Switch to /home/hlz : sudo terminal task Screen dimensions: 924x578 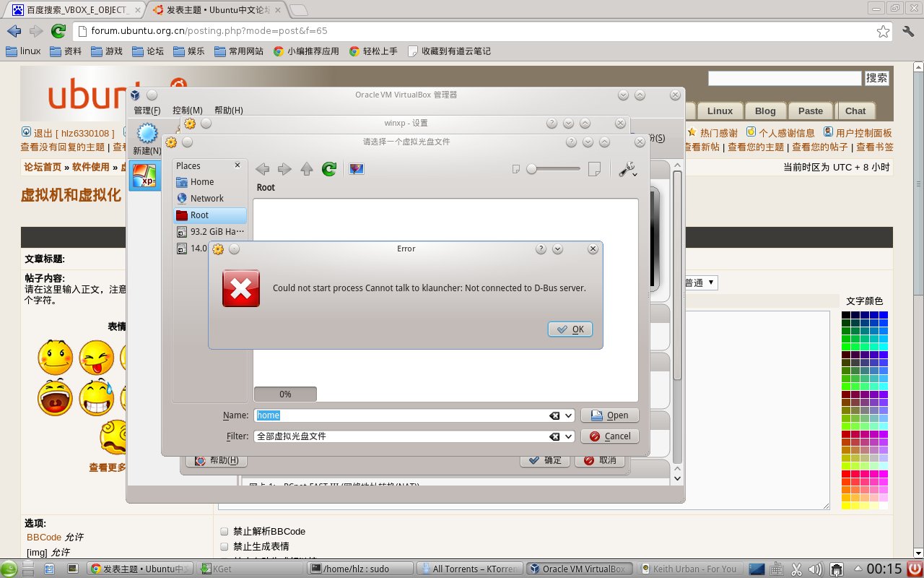click(x=361, y=569)
